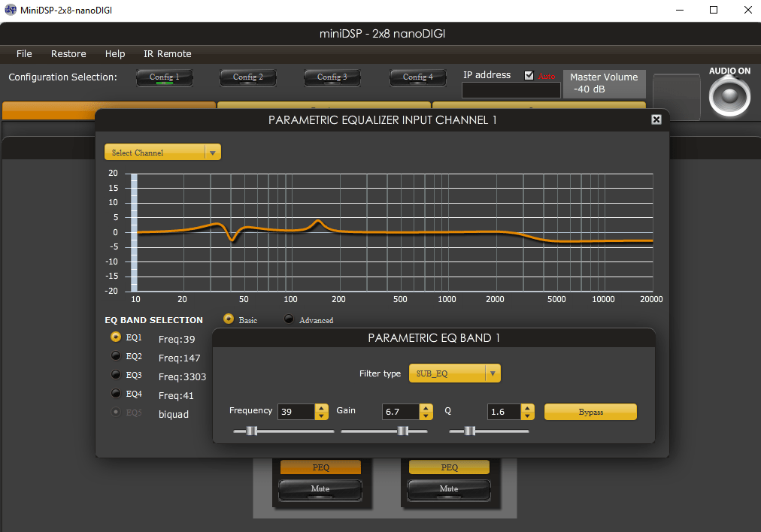Select Config 2 preset

pos(248,77)
